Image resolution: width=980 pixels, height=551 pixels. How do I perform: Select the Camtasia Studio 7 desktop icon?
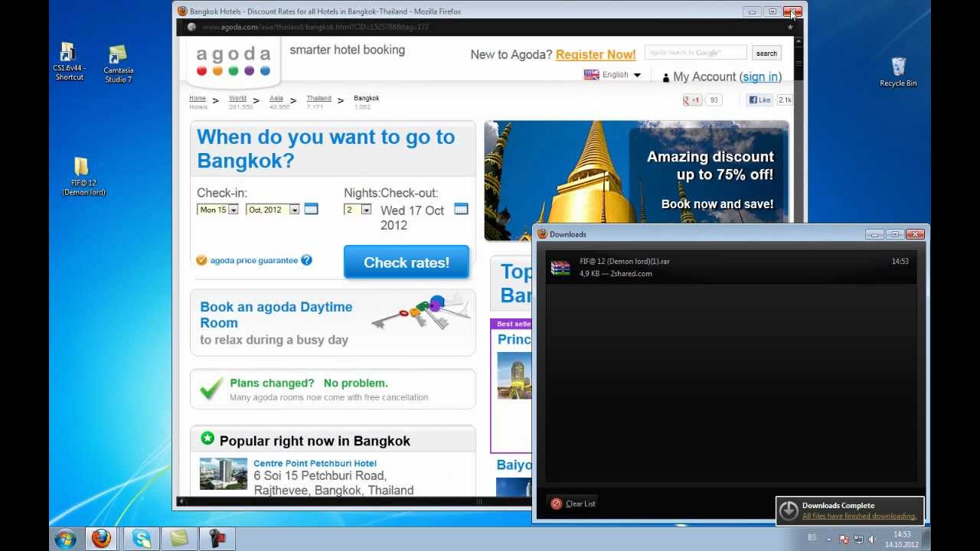click(x=118, y=64)
